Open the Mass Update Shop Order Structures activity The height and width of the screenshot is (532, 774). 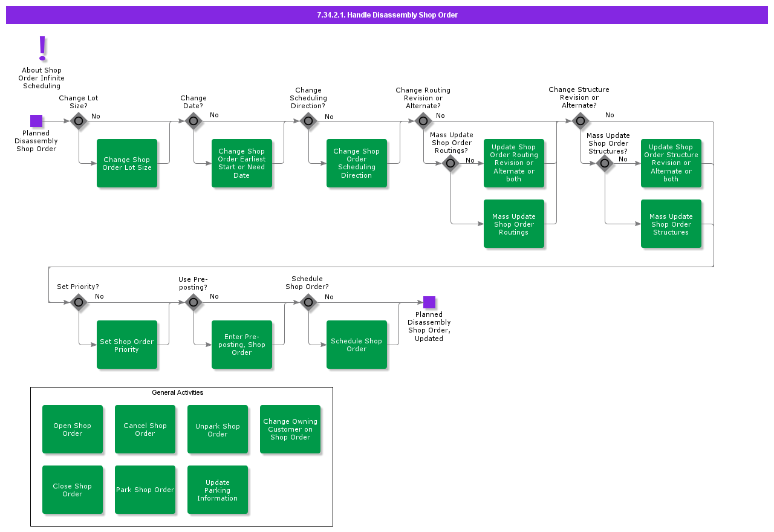tap(671, 224)
